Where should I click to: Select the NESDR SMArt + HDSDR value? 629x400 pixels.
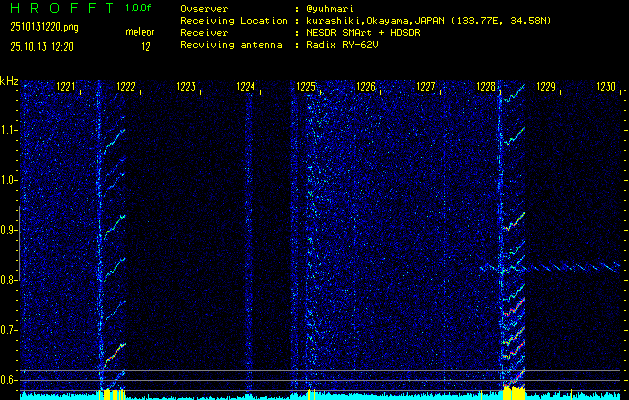[x=363, y=33]
